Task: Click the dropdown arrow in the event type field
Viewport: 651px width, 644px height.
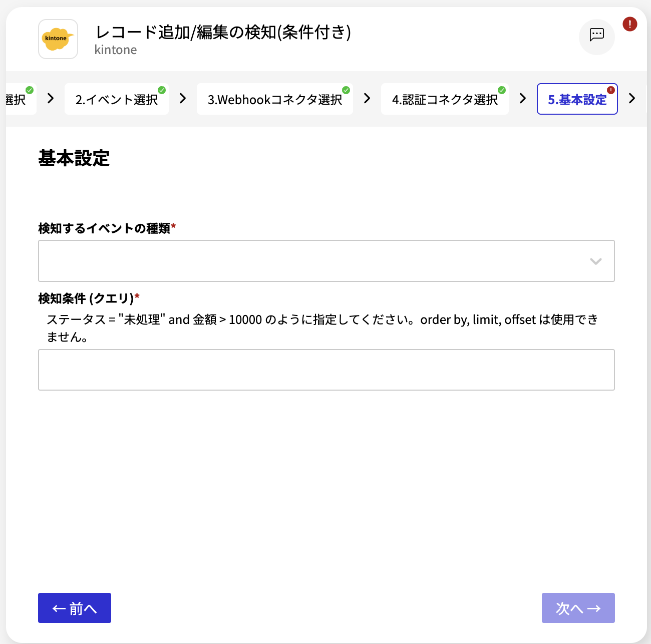Action: [x=595, y=261]
